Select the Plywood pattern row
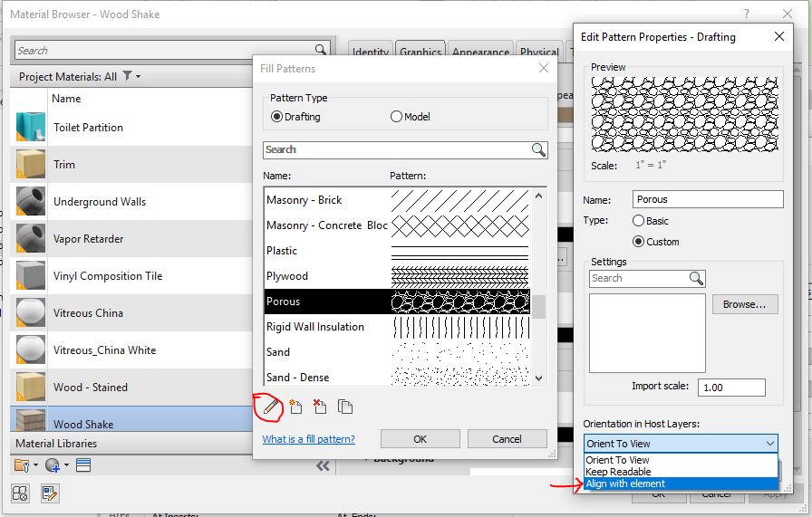Screen dimensions: 812x517 [x=397, y=276]
